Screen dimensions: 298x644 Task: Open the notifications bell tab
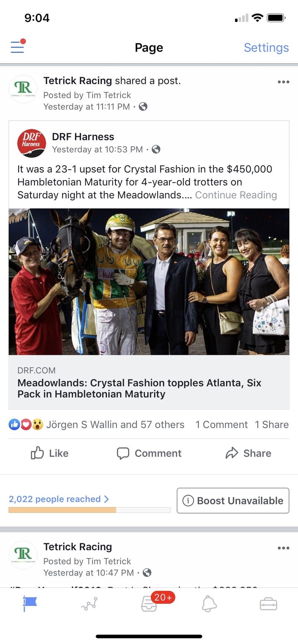click(209, 604)
